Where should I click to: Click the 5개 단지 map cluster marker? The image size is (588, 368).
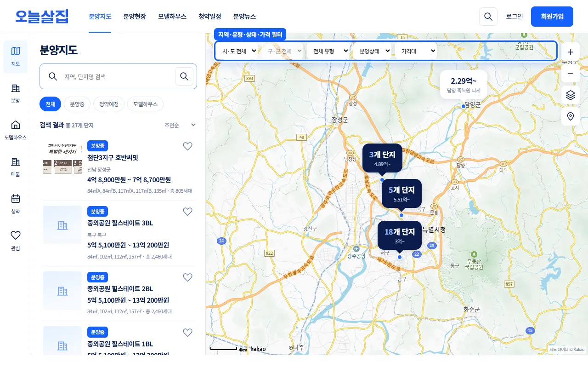(401, 193)
